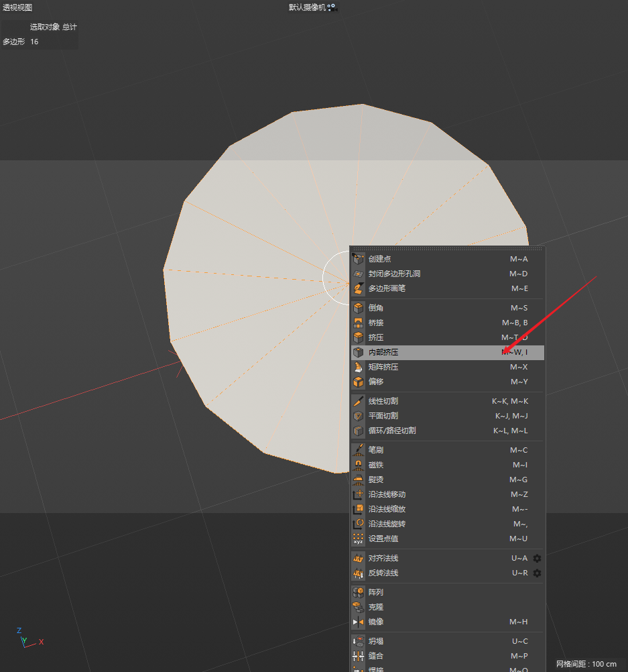The height and width of the screenshot is (672, 628).
Task: Choose 封闭多边形孔洞 menu item
Action: (x=394, y=274)
